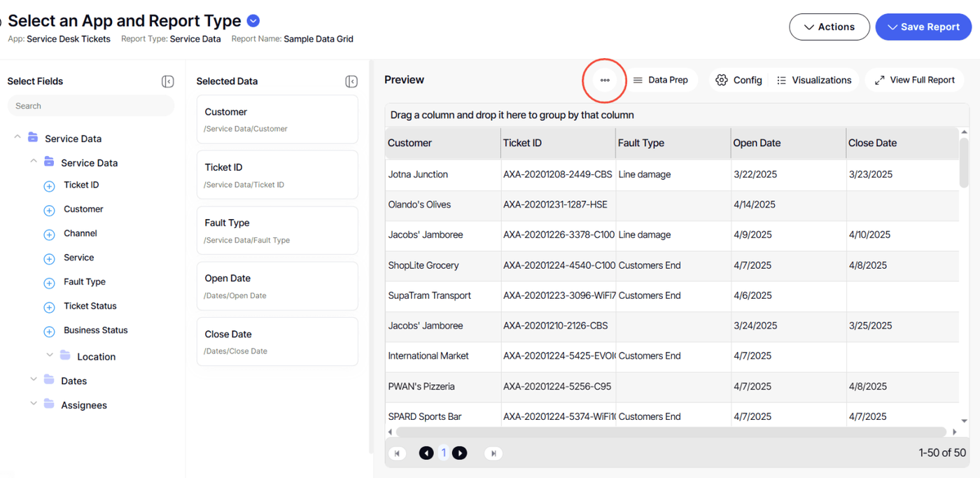Sort by the Close Date column header

[x=902, y=143]
